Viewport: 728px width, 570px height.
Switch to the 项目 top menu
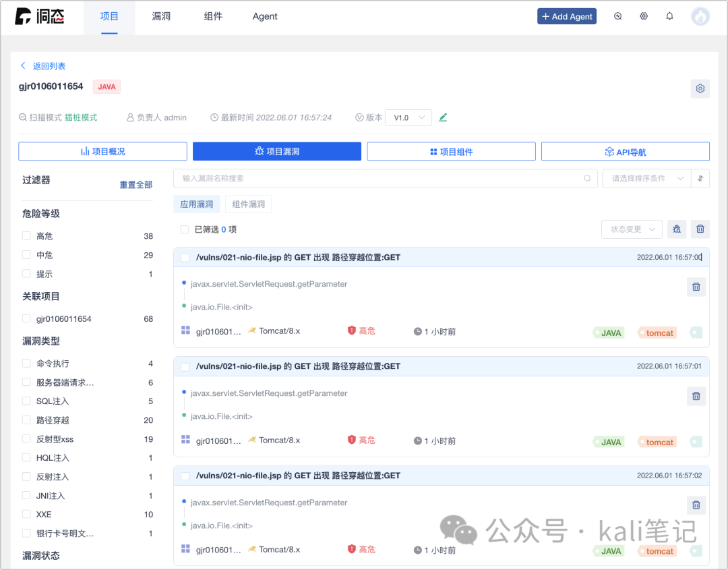[110, 17]
